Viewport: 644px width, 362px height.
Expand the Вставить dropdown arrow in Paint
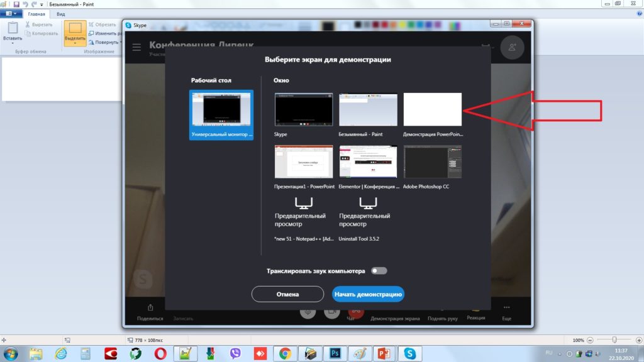coord(13,43)
